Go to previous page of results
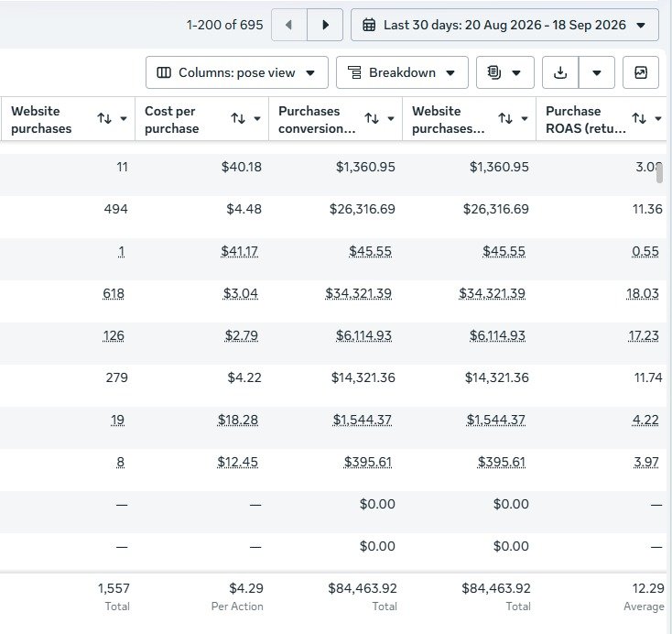The width and height of the screenshot is (672, 634). [x=289, y=25]
